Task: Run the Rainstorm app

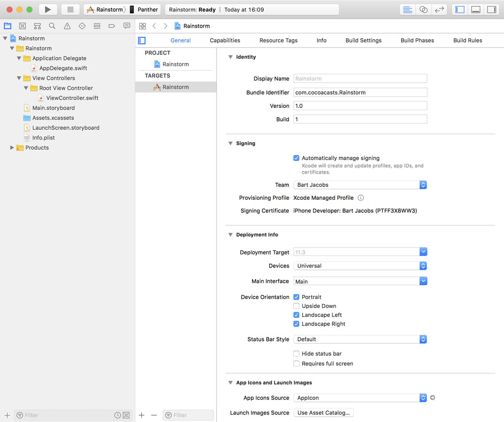Action: point(48,9)
